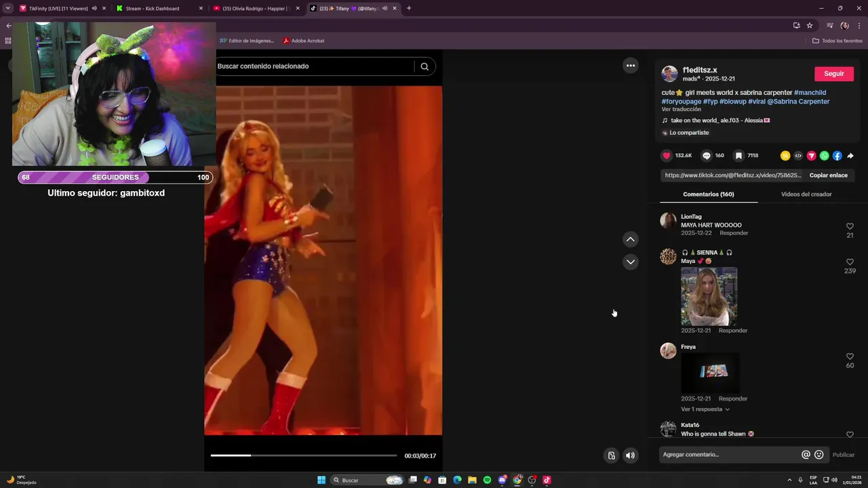Show hidden system tray icons
Screen dimensions: 868x488
click(x=789, y=480)
